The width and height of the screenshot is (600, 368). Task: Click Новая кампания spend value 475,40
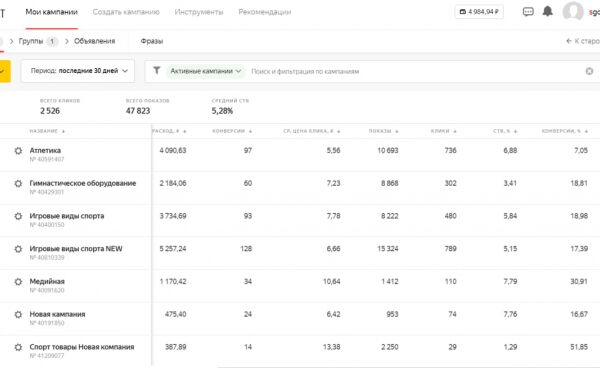pyautogui.click(x=176, y=314)
